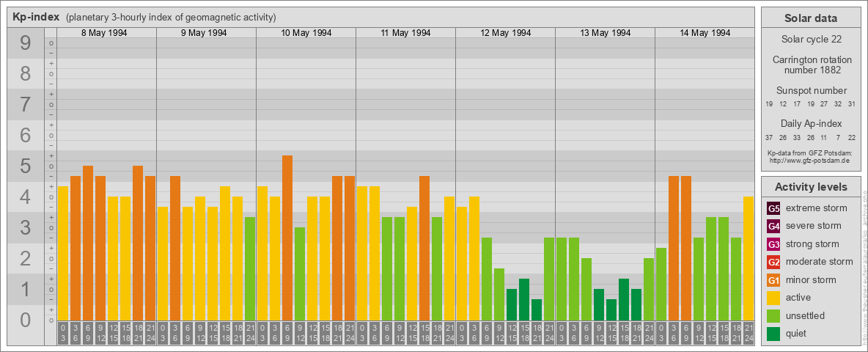
Task: Click the large Kp scale number 7
Action: click(x=26, y=105)
